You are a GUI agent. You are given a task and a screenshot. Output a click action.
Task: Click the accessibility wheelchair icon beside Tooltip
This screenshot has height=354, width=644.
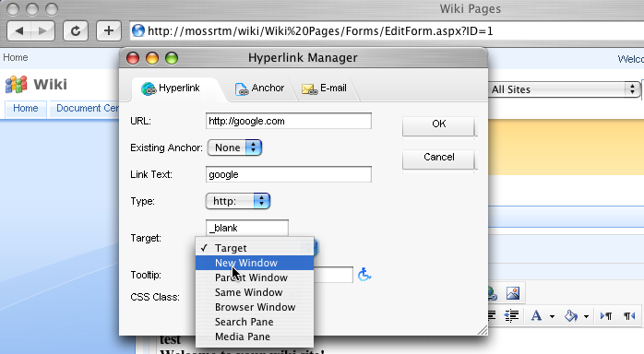pos(364,275)
